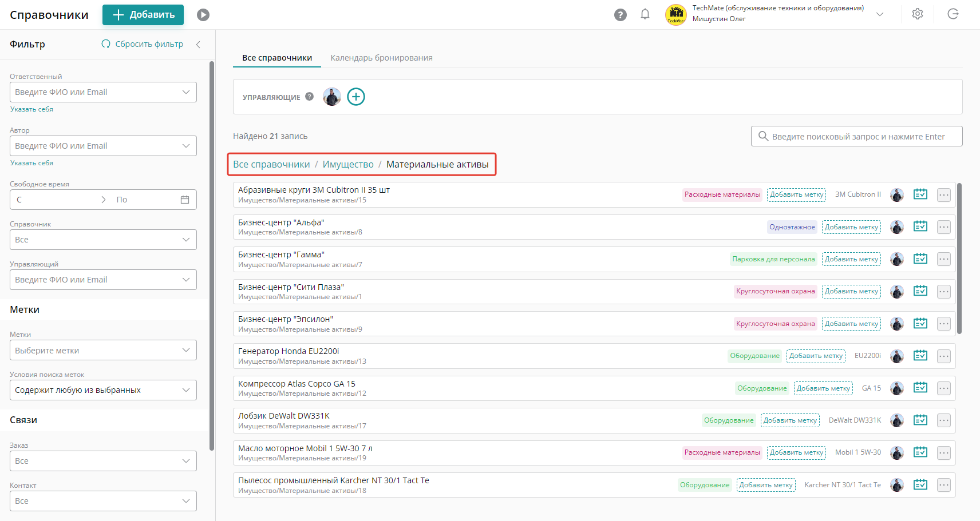
Task: Click Сбросить фильтр link
Action: [x=143, y=44]
